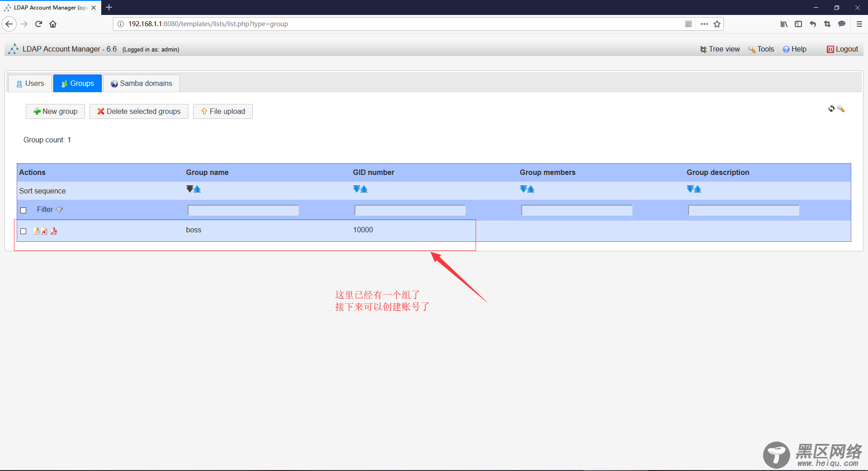Focus the GID number filter field
This screenshot has width=868, height=471.
(410, 210)
